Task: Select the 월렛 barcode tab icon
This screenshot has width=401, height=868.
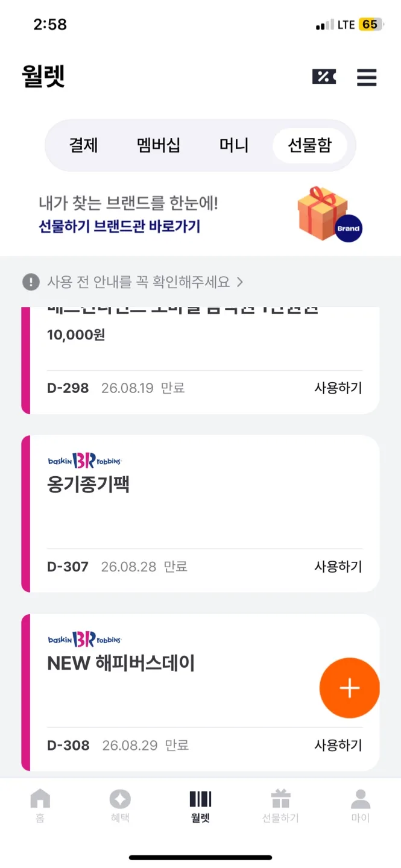Action: (x=200, y=800)
